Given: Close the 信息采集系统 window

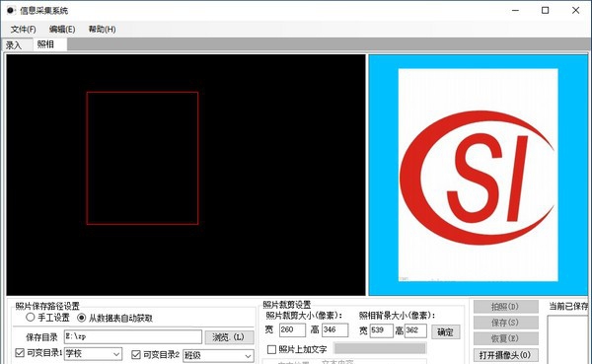Looking at the screenshot, I should [x=575, y=11].
